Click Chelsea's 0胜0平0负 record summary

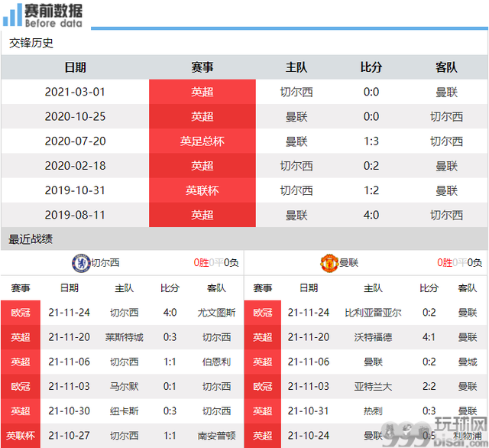[x=216, y=263]
